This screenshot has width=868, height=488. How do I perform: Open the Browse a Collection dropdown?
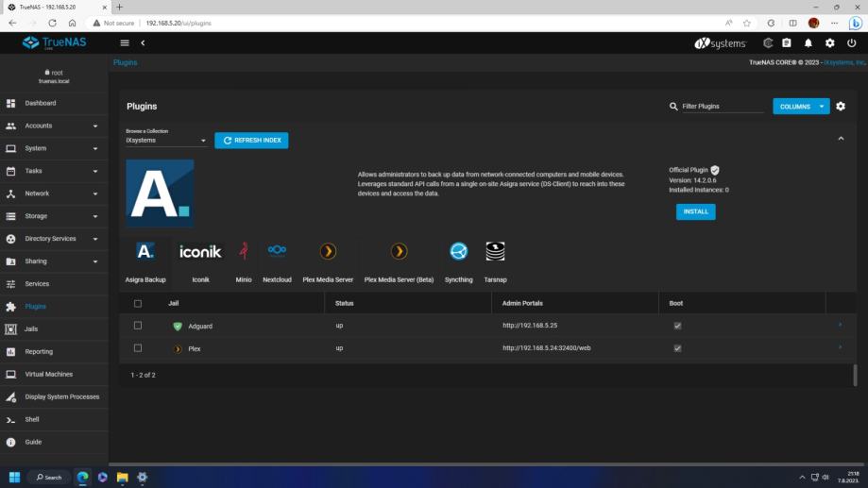tap(166, 140)
